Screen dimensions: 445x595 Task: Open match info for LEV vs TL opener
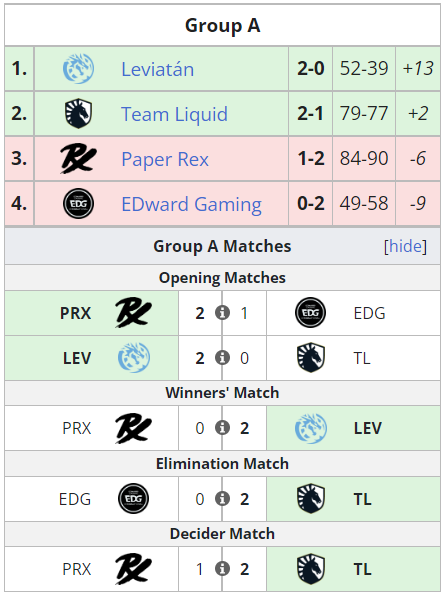click(222, 358)
